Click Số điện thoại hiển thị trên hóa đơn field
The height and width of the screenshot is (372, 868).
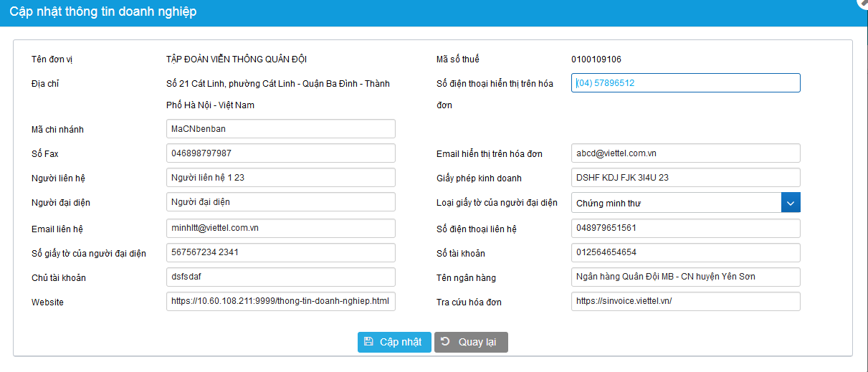(685, 83)
